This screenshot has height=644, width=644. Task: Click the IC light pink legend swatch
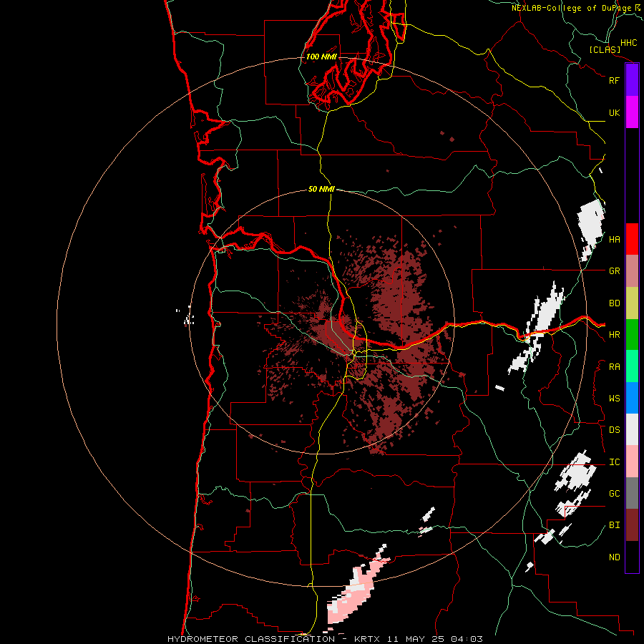coord(632,462)
